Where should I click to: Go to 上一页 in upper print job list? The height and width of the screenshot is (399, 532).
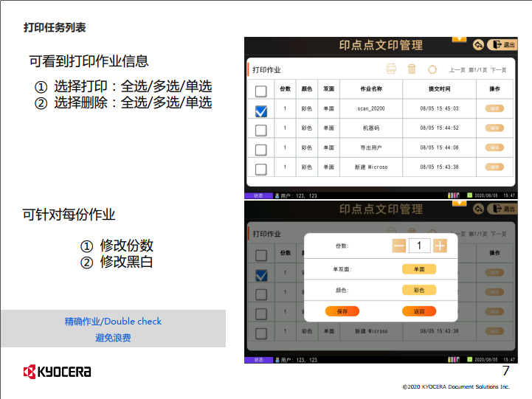[x=457, y=70]
